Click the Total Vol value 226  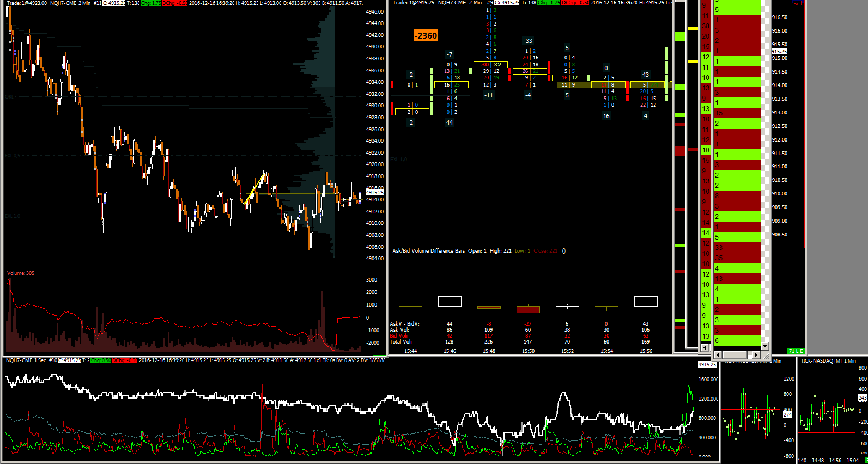[489, 342]
